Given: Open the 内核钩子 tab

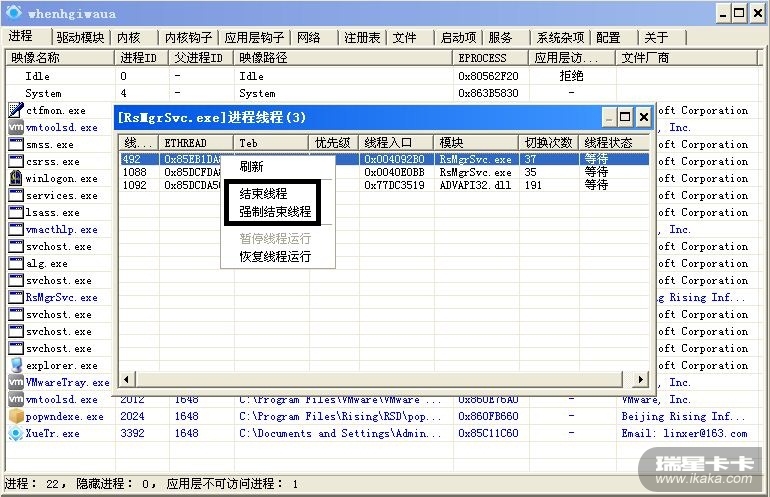Looking at the screenshot, I should (x=189, y=37).
